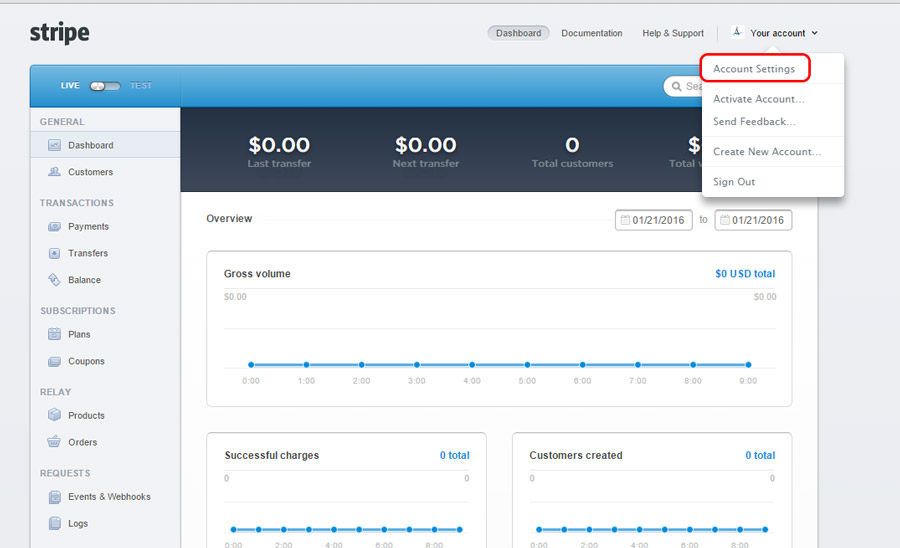
Task: Click the $0 USD total link
Action: 745,274
